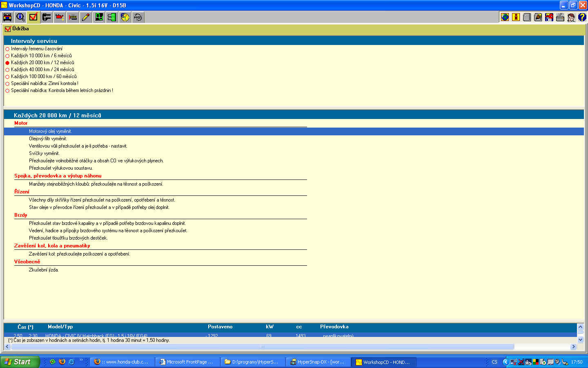Click 'Svíčky vyměnit' in the Motor list
This screenshot has height=368, width=588.
click(44, 153)
